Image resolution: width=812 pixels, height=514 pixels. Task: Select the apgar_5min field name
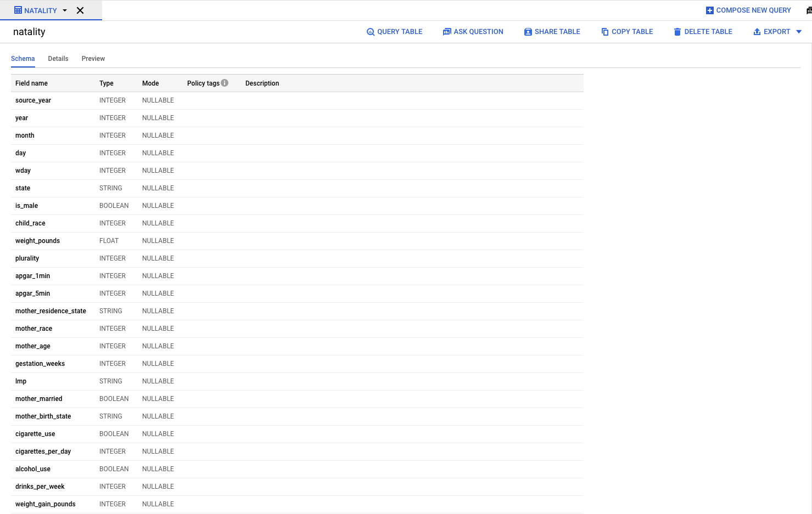[x=32, y=293]
